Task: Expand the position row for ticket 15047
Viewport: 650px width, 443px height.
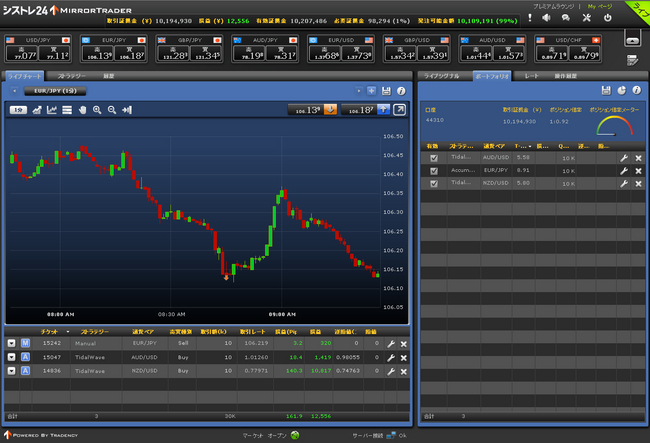Action: click(11, 356)
